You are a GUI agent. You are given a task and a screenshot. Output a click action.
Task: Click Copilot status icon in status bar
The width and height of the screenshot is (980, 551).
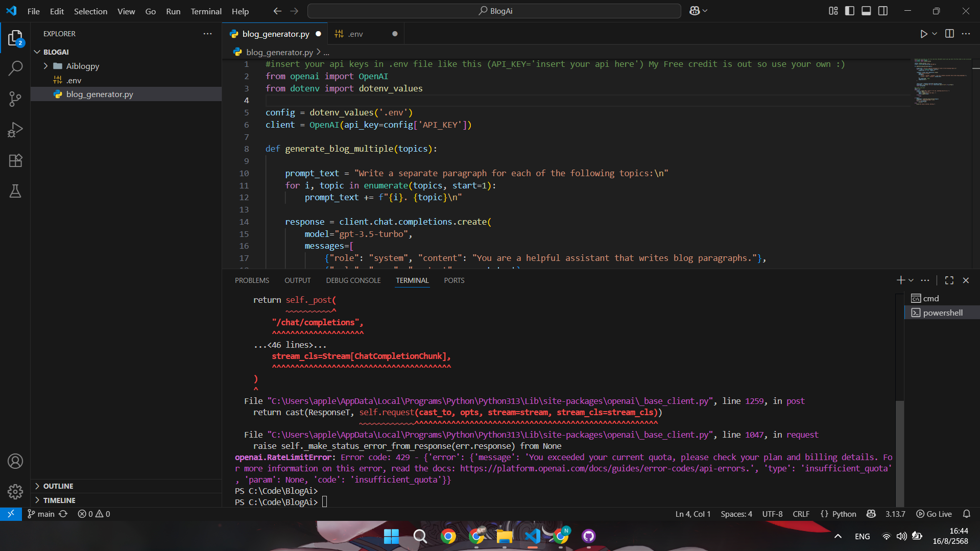click(x=871, y=514)
